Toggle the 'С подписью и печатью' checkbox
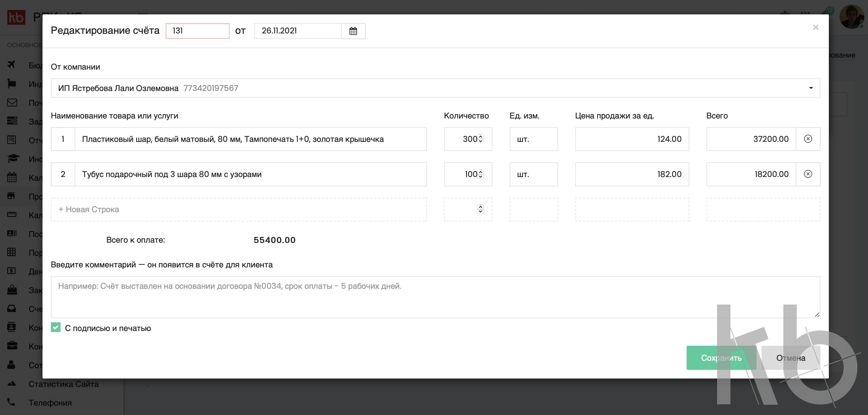 click(x=56, y=327)
